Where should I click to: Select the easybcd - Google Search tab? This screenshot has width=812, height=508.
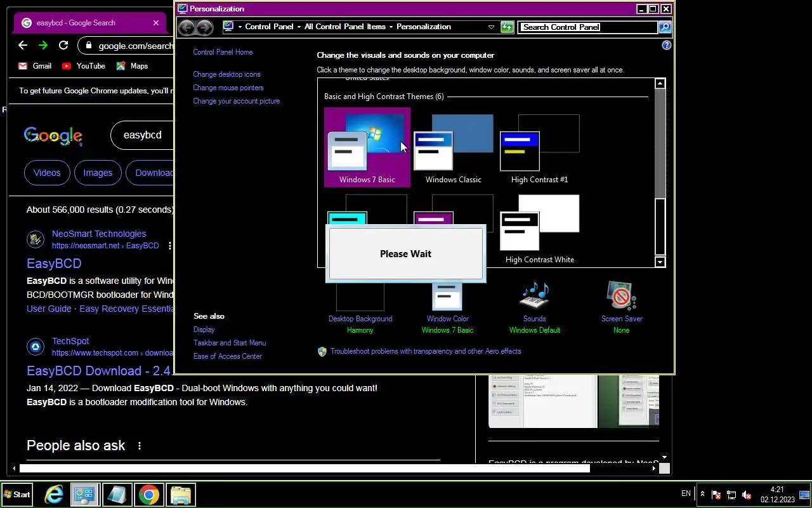click(x=91, y=23)
